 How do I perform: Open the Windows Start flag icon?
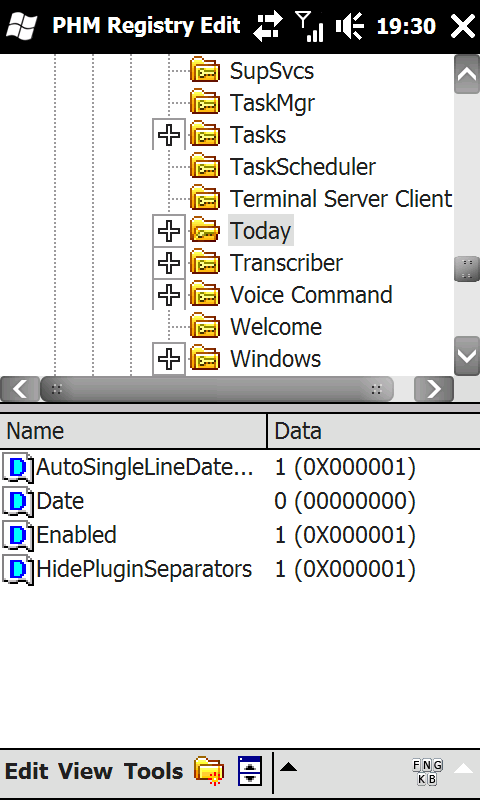click(20, 26)
